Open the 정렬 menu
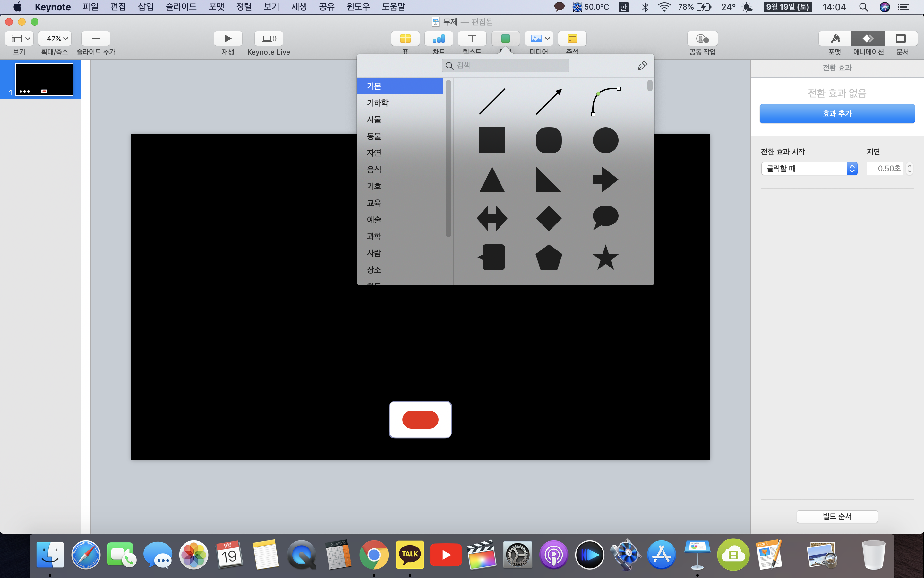Viewport: 924px width, 578px height. click(244, 7)
